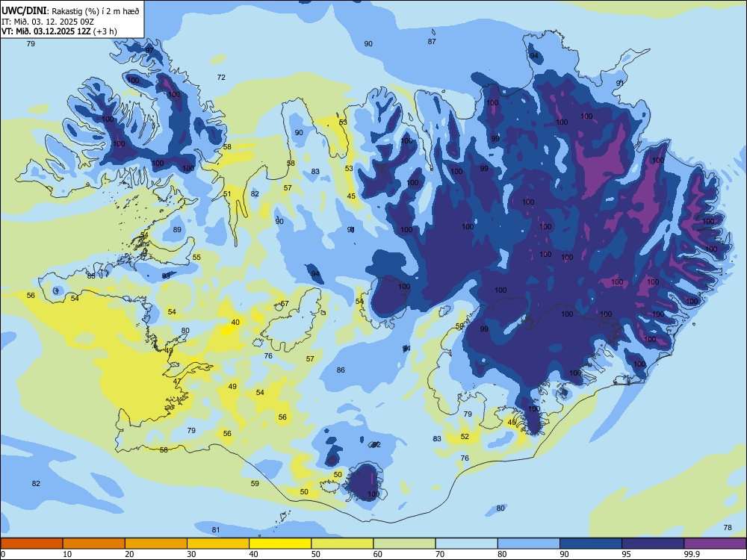Click the map value '72' over the sea
Screen dimensions: 747x560
coord(221,77)
